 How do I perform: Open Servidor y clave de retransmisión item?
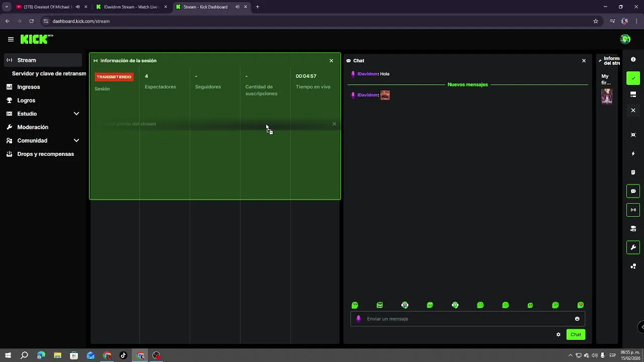[x=49, y=73]
